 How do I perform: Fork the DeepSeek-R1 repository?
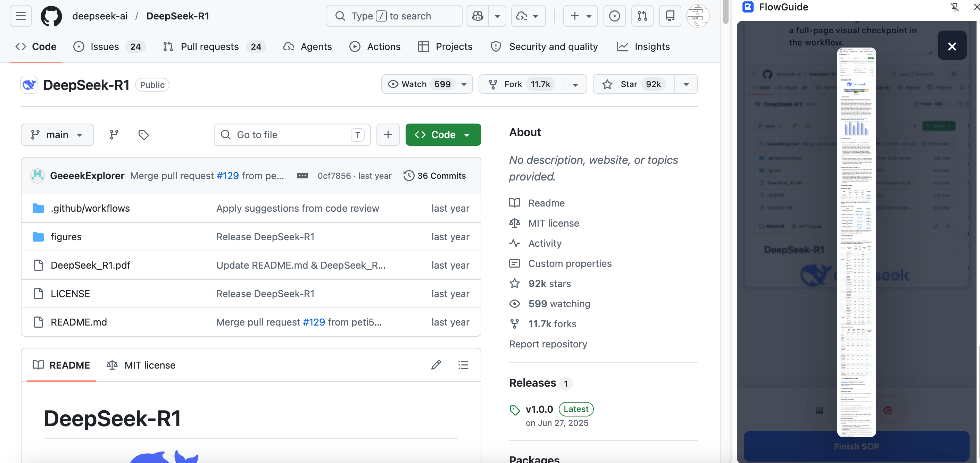[x=521, y=84]
